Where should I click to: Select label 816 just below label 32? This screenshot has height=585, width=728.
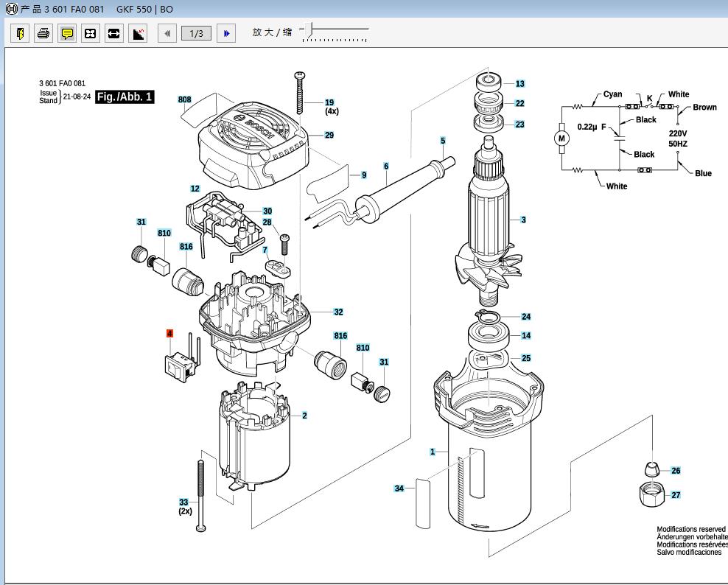pyautogui.click(x=340, y=336)
